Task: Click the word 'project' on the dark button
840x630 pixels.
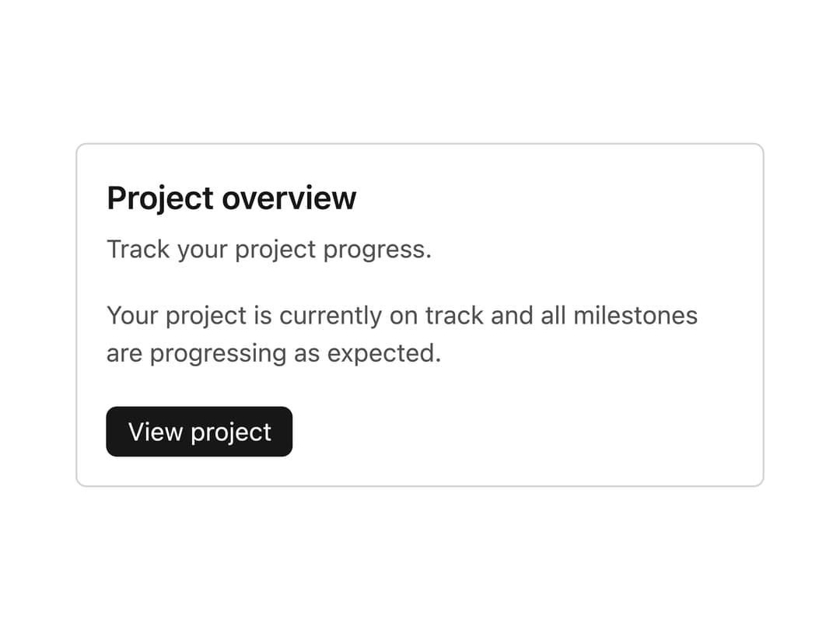Action: coord(231,433)
